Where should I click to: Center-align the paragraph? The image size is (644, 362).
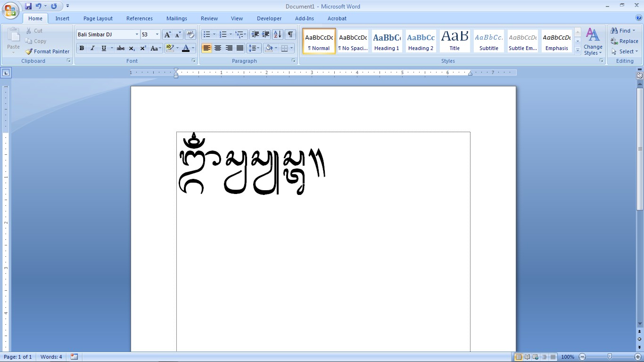[218, 48]
